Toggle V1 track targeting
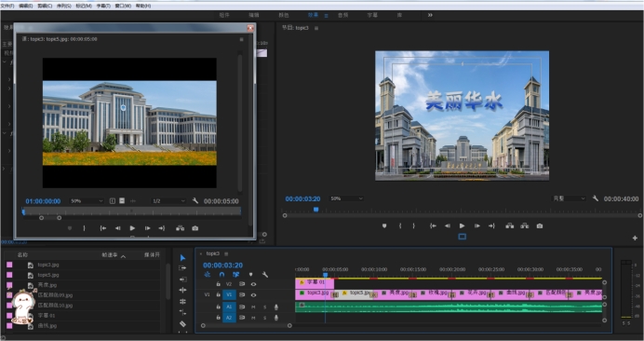This screenshot has height=341, width=644. click(229, 295)
